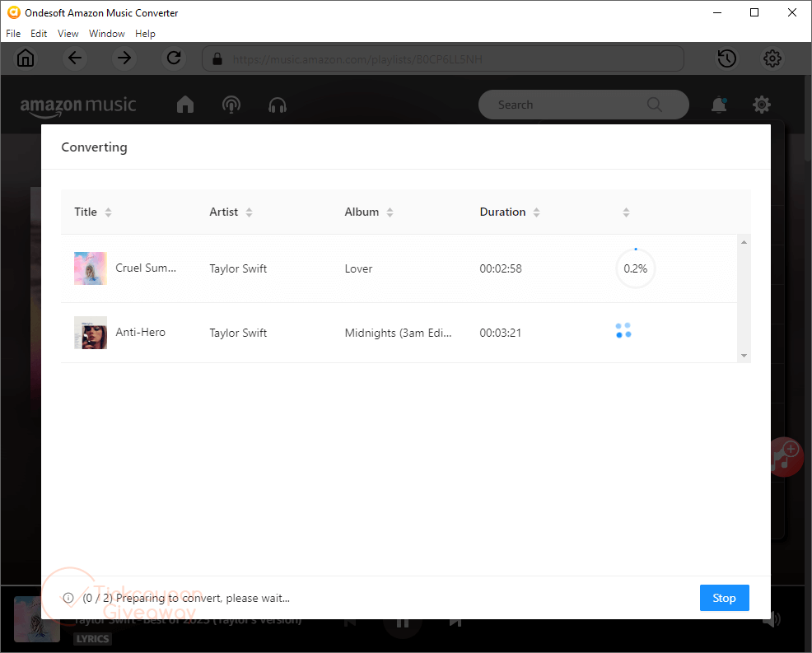The width and height of the screenshot is (812, 653).
Task: Minimize the Ondesoft window
Action: point(717,12)
